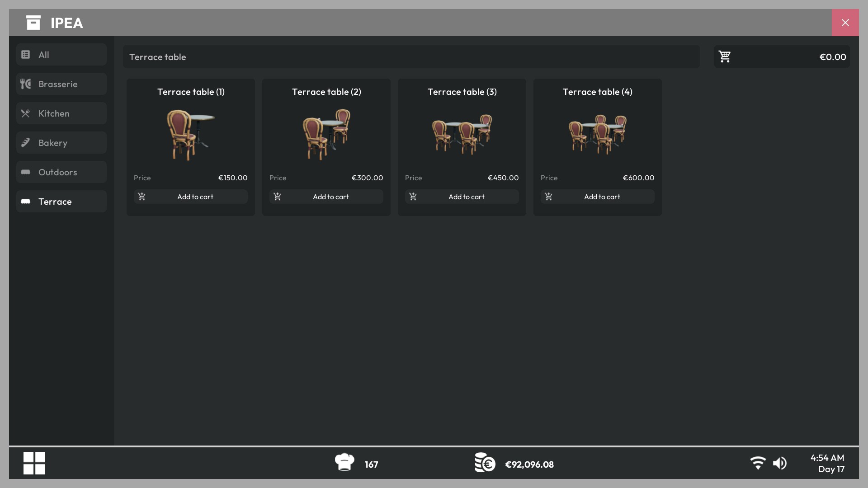Click Terrace table (3) product image
868x488 pixels.
[x=462, y=135]
